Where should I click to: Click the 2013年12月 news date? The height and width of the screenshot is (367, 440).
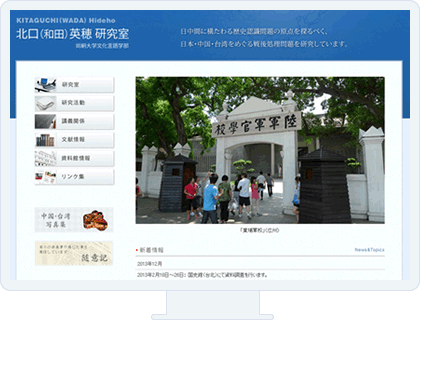(x=149, y=264)
